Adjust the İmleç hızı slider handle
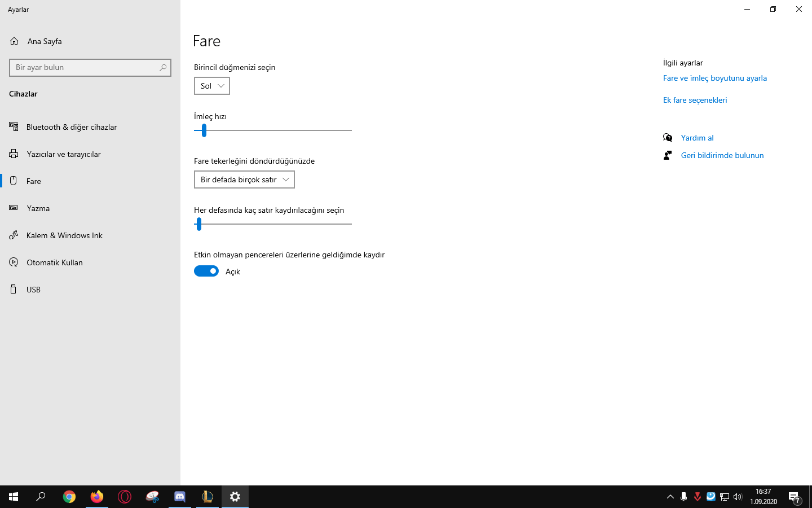This screenshot has height=508, width=812. point(204,130)
